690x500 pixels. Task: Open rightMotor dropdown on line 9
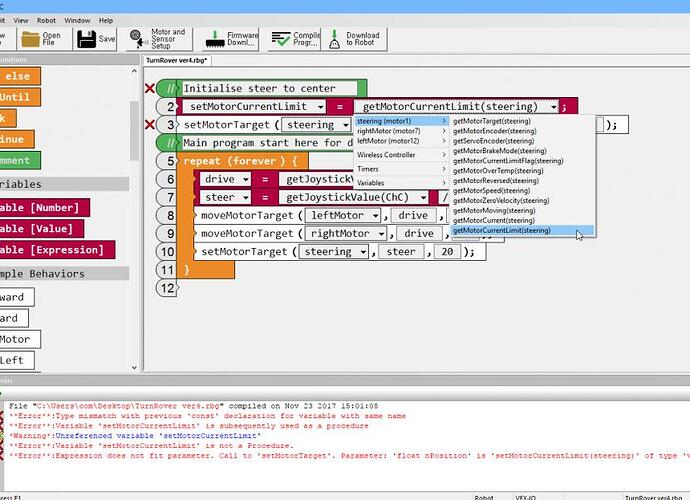382,234
